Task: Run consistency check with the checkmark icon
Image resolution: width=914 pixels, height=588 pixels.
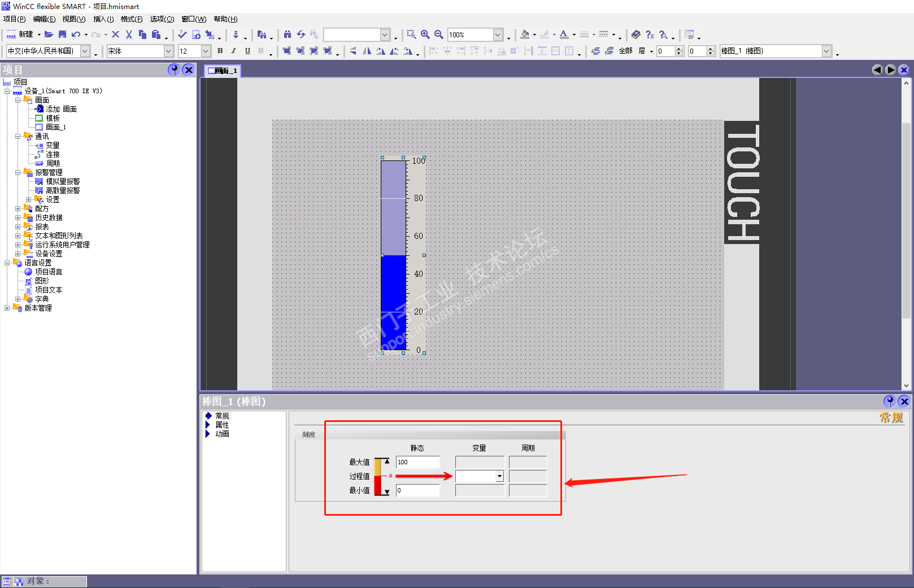Action: (182, 34)
